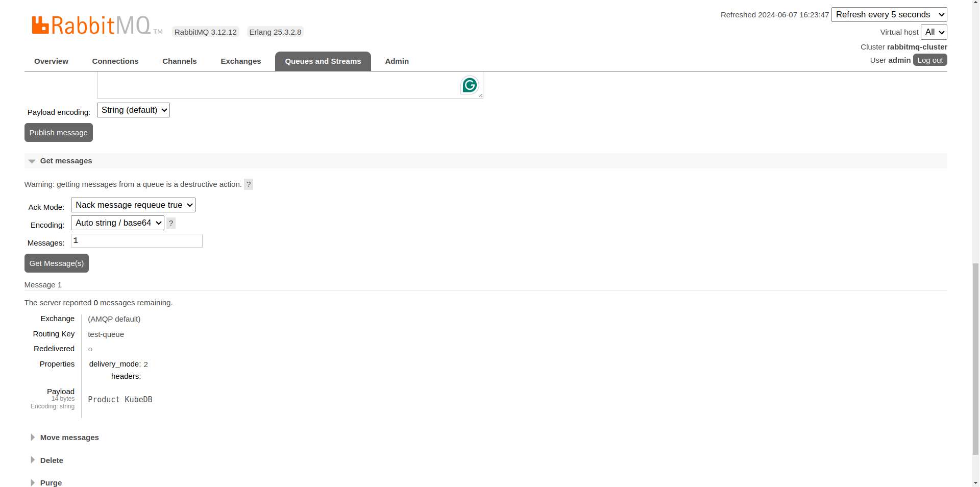
Task: Open help for destructive action warning
Action: (x=249, y=184)
